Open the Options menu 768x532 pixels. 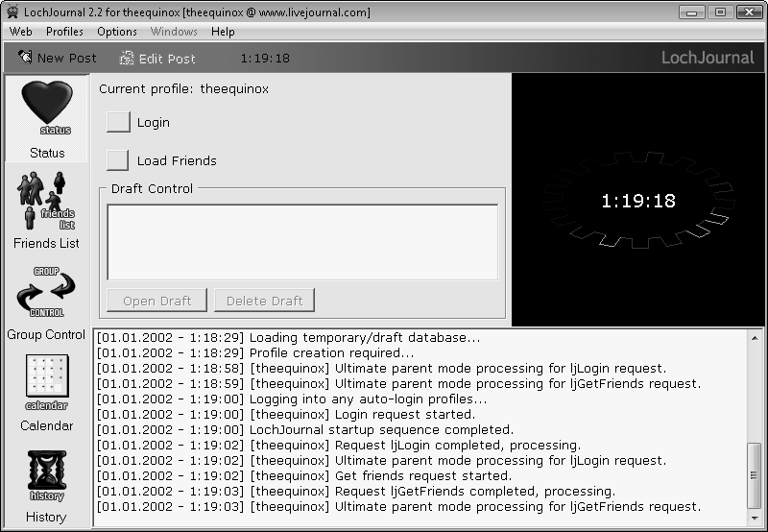(x=117, y=32)
